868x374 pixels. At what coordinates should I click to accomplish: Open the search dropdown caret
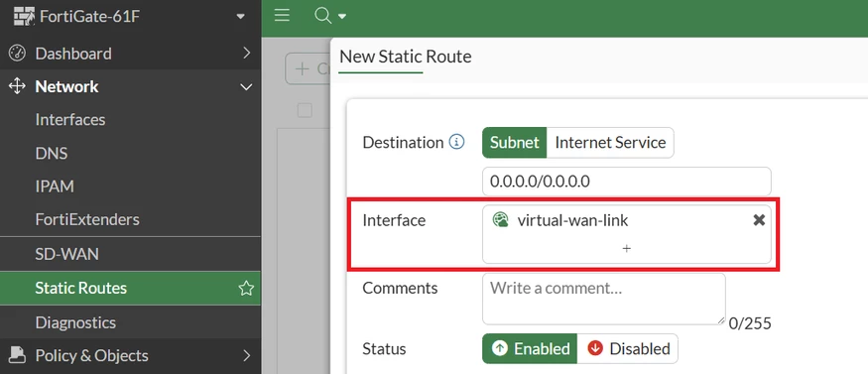tap(342, 17)
